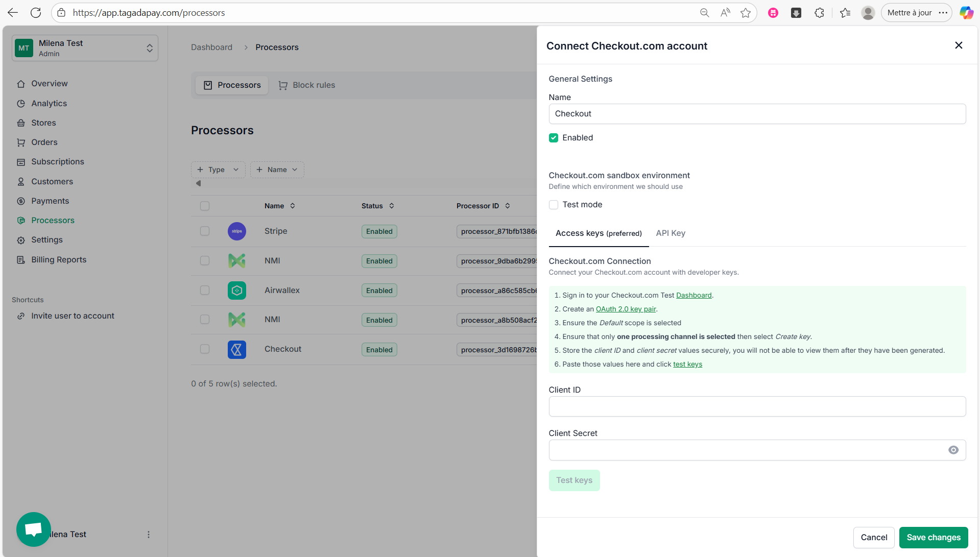980x557 pixels.
Task: Select the Airwallex row checkbox
Action: tap(205, 290)
